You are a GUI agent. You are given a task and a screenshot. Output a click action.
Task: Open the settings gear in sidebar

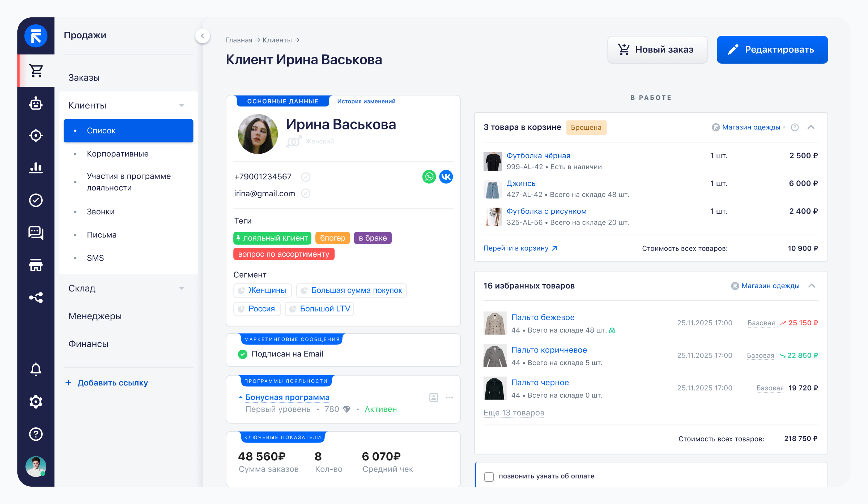(36, 402)
